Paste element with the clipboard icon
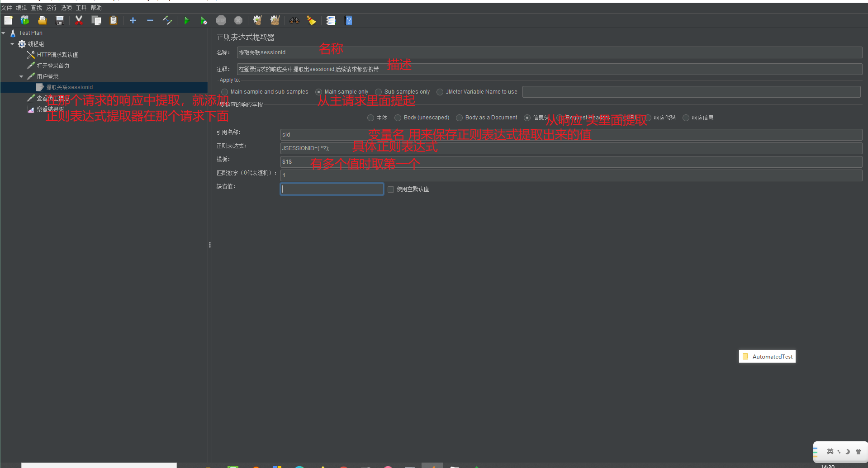Viewport: 868px width, 468px height. pyautogui.click(x=113, y=20)
